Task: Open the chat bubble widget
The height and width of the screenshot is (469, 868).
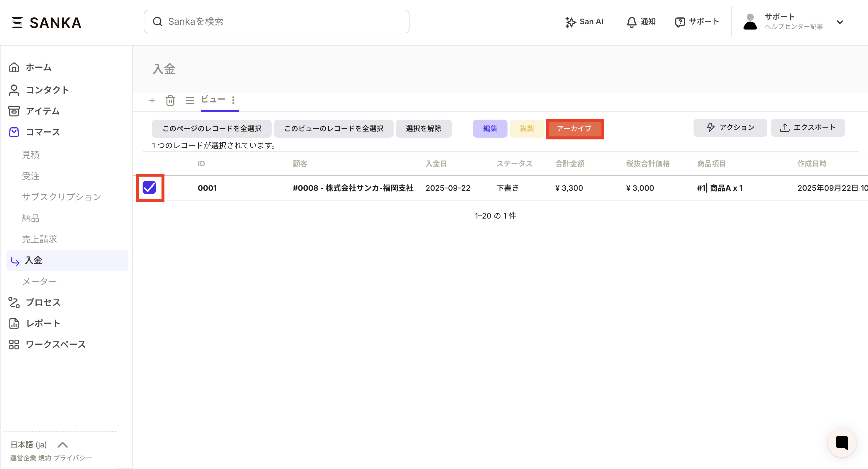Action: point(841,442)
